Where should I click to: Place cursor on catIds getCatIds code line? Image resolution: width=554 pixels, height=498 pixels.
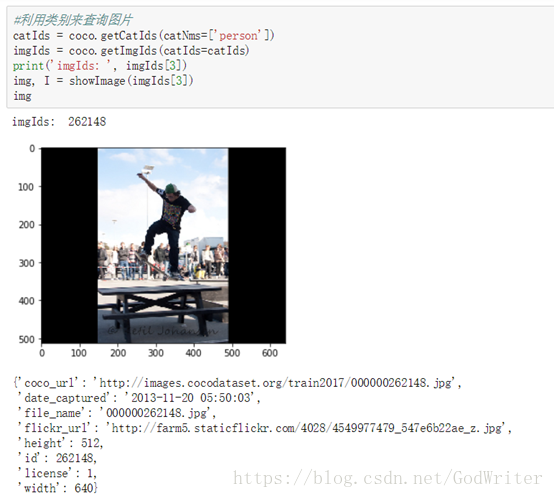tap(143, 36)
